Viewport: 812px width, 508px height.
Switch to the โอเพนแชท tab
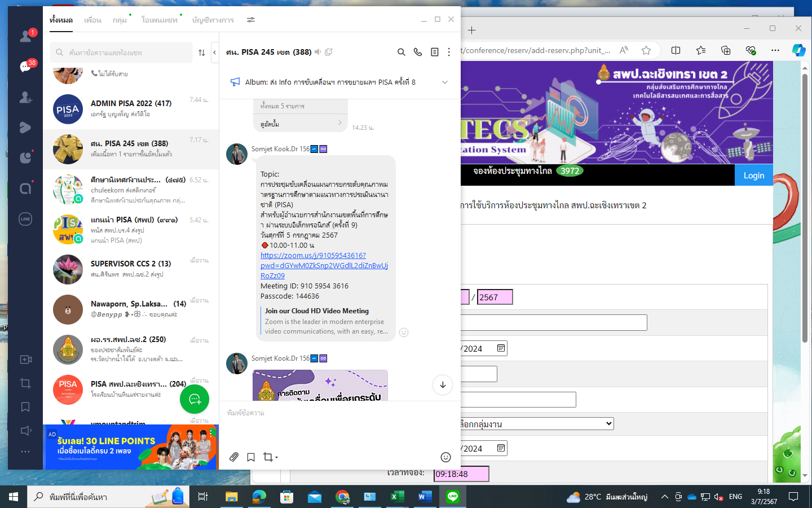point(160,20)
